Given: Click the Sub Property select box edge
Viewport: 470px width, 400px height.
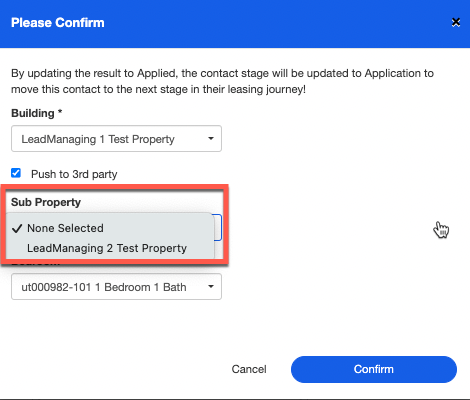Looking at the screenshot, I should pos(218,228).
